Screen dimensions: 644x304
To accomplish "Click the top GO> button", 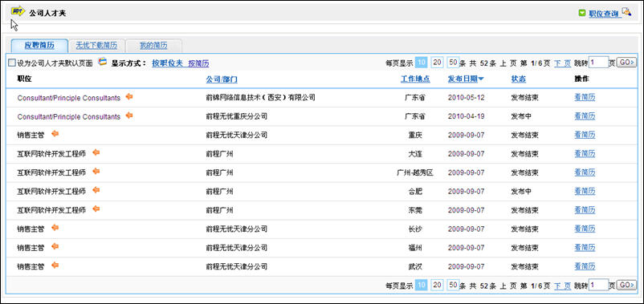I will pyautogui.click(x=627, y=63).
